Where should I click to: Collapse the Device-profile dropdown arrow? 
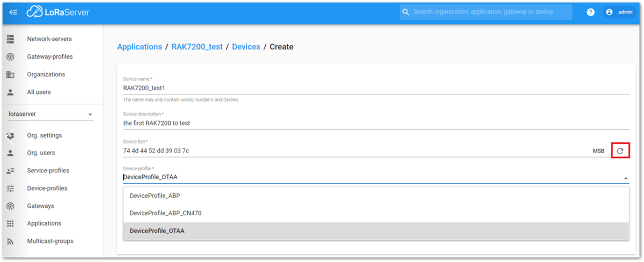(625, 178)
